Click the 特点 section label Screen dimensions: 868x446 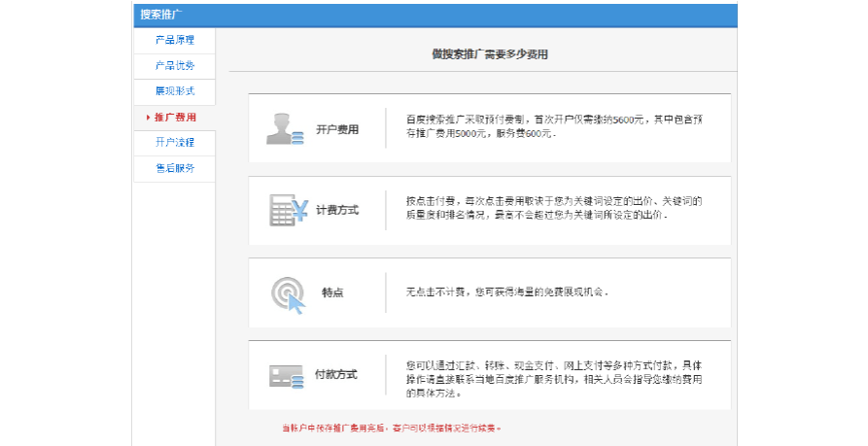click(332, 292)
